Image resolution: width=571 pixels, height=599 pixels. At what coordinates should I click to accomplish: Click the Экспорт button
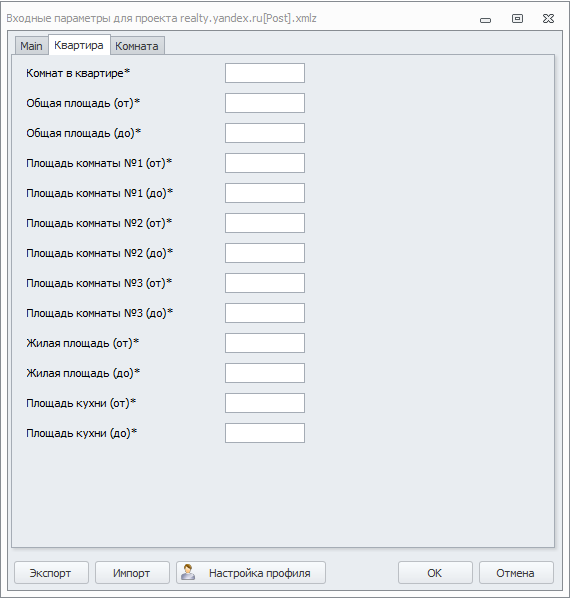[x=51, y=573]
